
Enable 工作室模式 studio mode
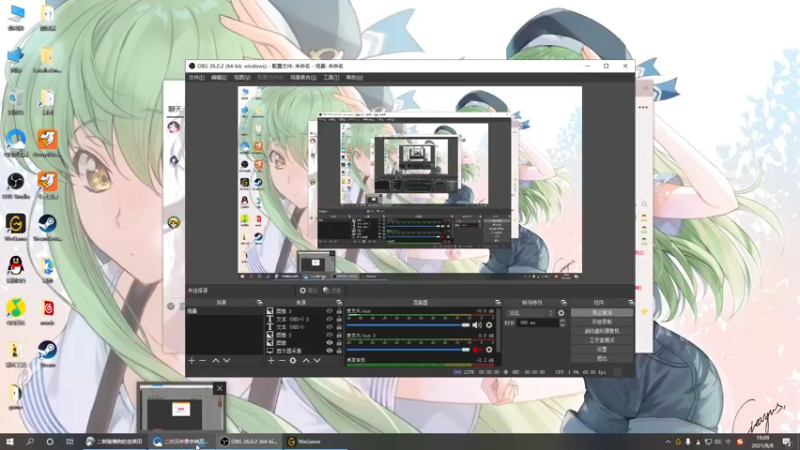click(x=602, y=340)
